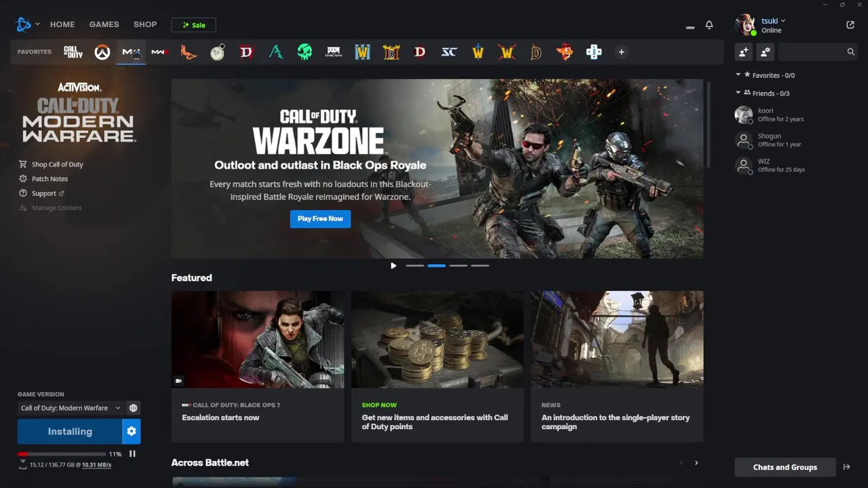868x488 pixels.
Task: Select the StarCraft SC icon
Action: click(449, 52)
